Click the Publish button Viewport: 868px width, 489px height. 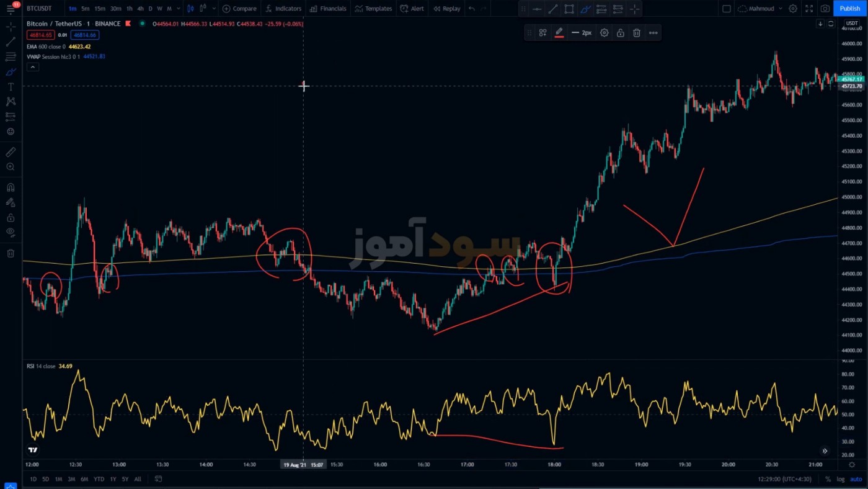[850, 9]
